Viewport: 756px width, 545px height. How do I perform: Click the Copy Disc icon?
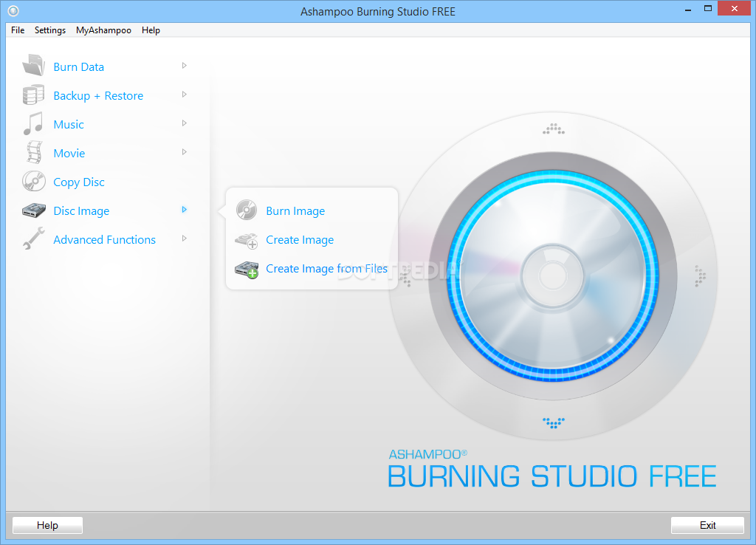34,182
